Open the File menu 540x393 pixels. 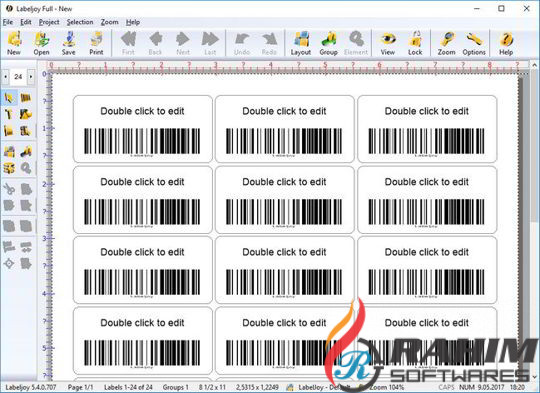point(8,22)
